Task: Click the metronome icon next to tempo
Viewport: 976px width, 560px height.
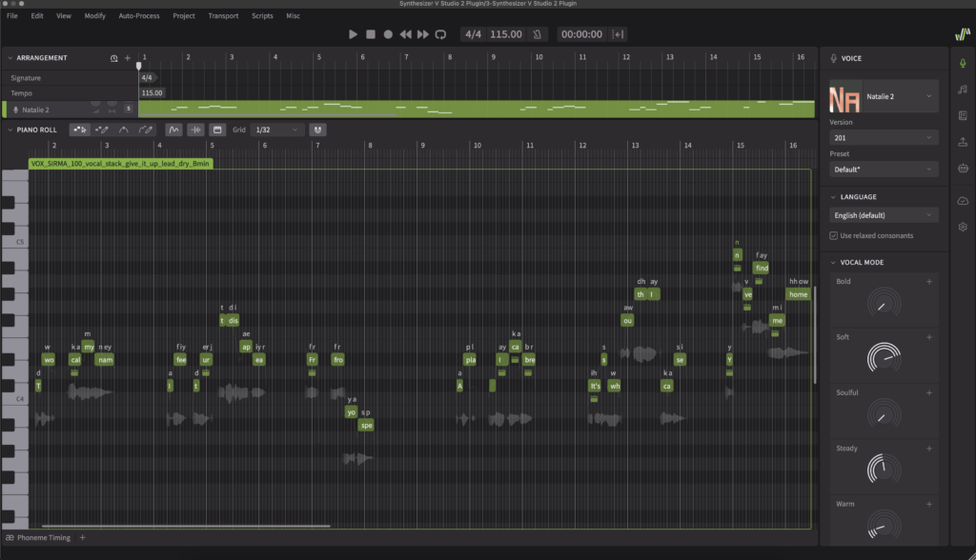Action: tap(539, 34)
